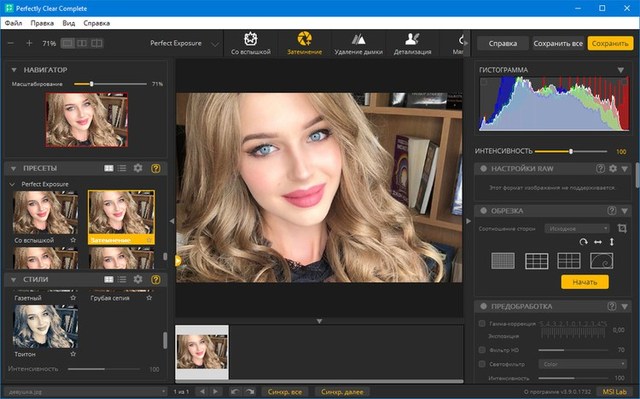Adjust the Фильтр HD slider
Viewport: 640px width, 399px height.
point(573,350)
